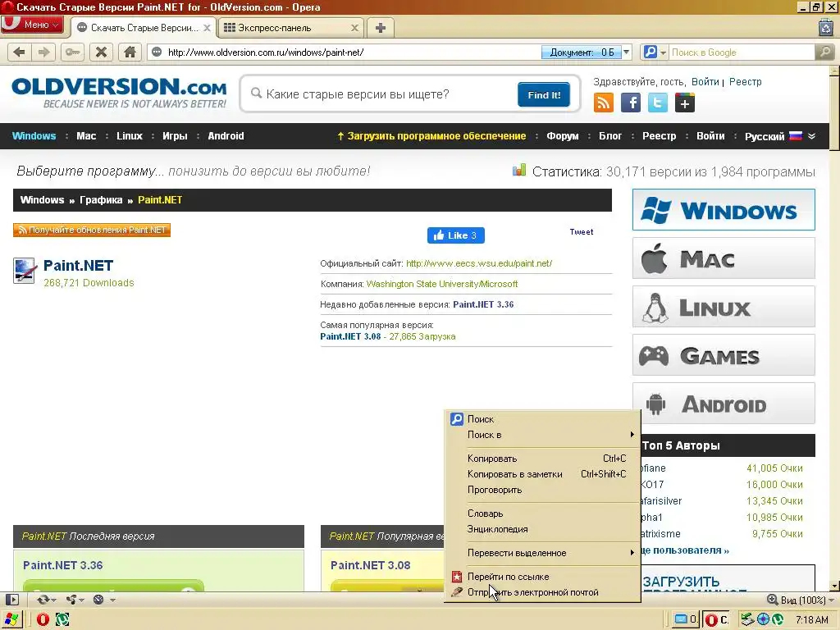Screen dimensions: 840x630
Task: Select Поиск at top of context menu
Action: 543,419
